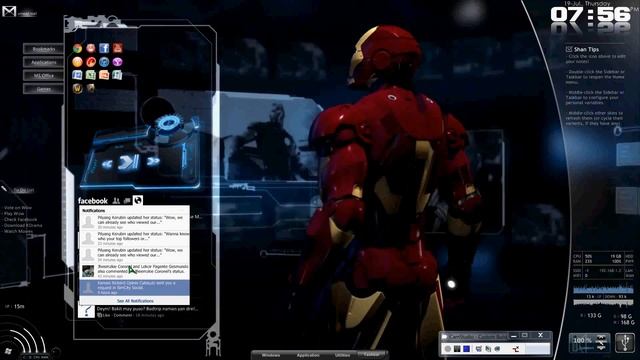The height and width of the screenshot is (360, 640).
Task: Open the Facebook messages icon
Action: (127, 200)
